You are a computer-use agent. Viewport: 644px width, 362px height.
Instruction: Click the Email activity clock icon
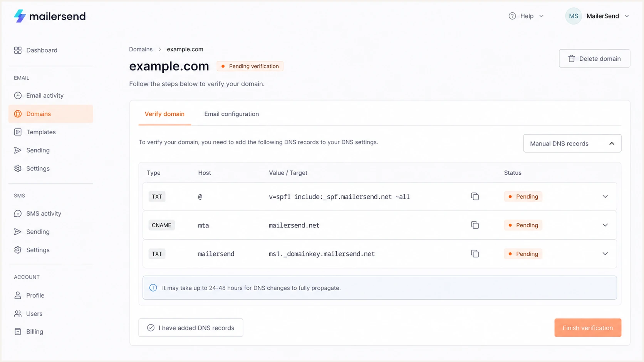18,95
